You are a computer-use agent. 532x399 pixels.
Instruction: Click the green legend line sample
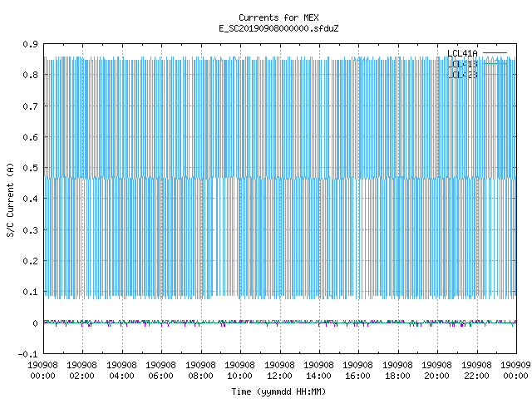495,63
